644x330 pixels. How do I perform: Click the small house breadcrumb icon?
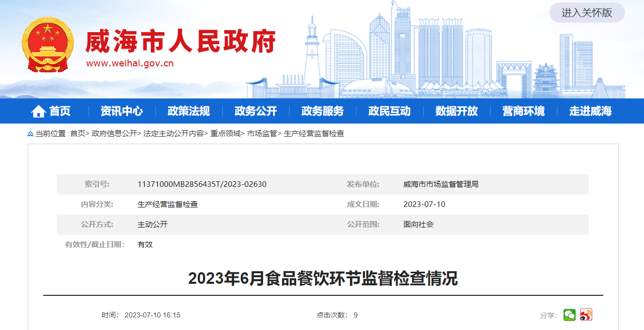point(30,134)
